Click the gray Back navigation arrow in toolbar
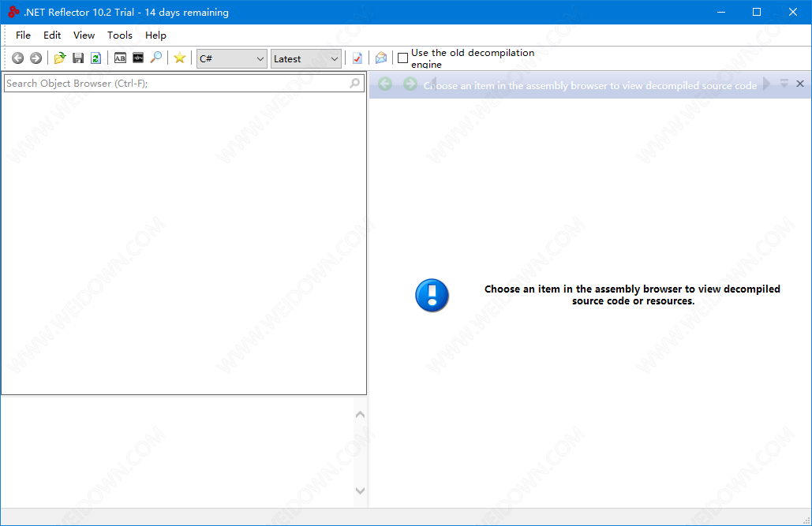Screen dimensions: 812x526 coord(17,58)
